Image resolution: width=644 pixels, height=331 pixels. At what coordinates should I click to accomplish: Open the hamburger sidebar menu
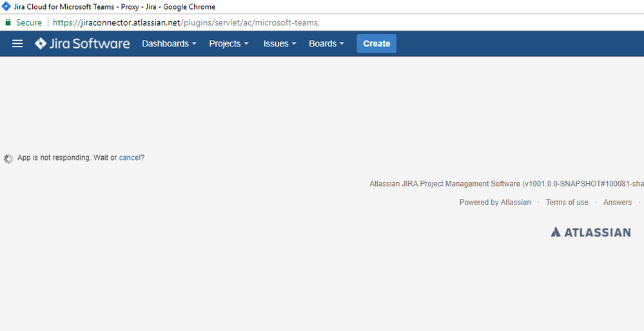tap(17, 44)
